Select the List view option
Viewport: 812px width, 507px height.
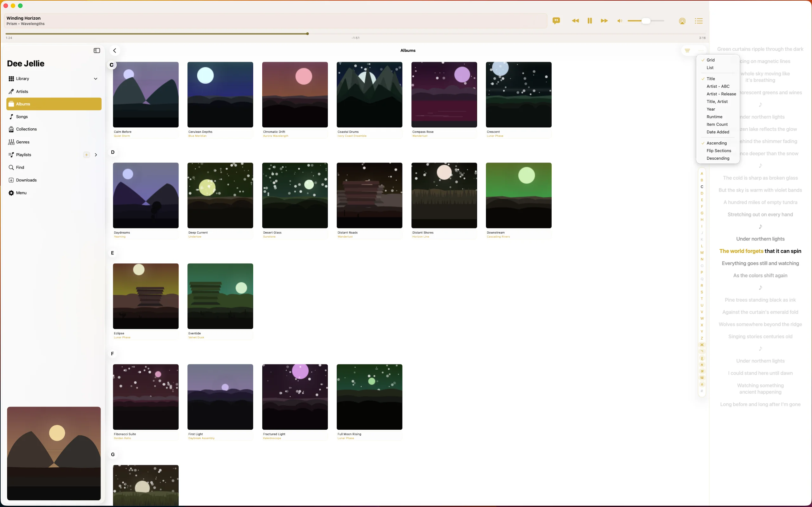click(x=710, y=68)
